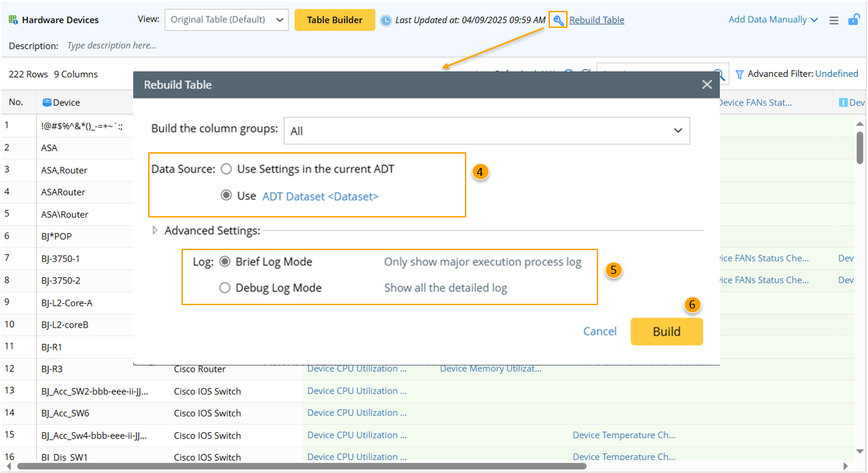The height and width of the screenshot is (473, 868).
Task: Open the View selection dropdown
Action: click(x=226, y=20)
